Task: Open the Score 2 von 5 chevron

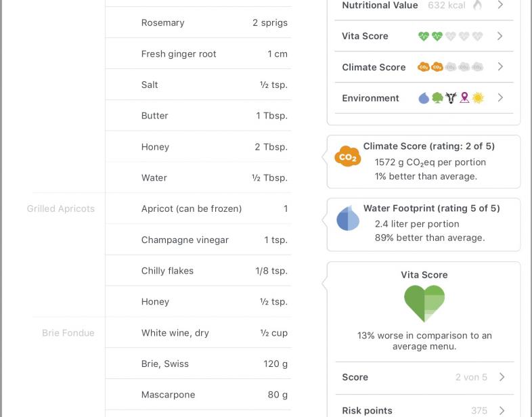Action: [502, 377]
